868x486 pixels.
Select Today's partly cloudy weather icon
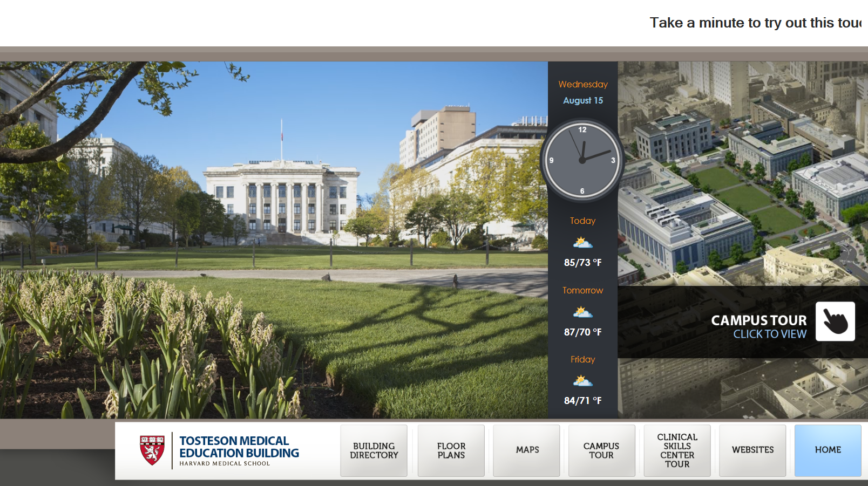[582, 243]
